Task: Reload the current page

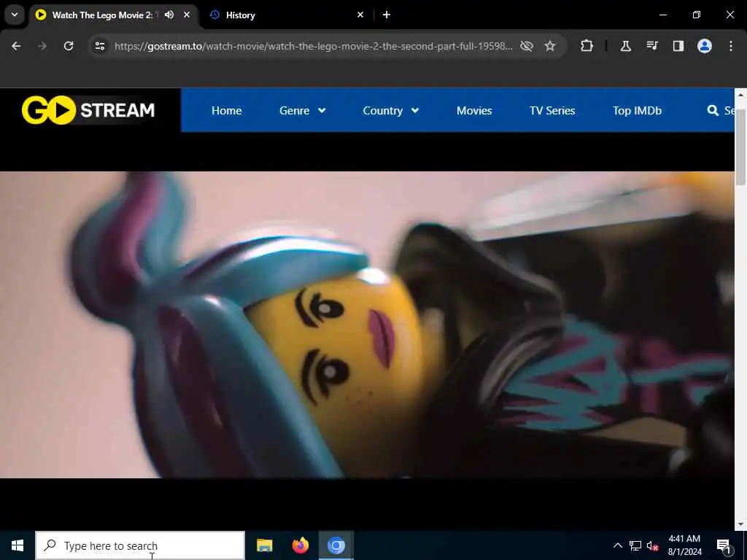Action: point(69,46)
